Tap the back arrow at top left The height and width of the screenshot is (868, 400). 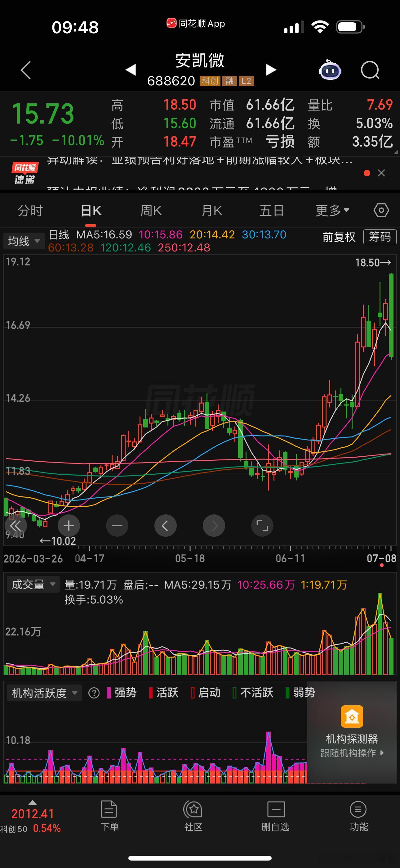(26, 70)
